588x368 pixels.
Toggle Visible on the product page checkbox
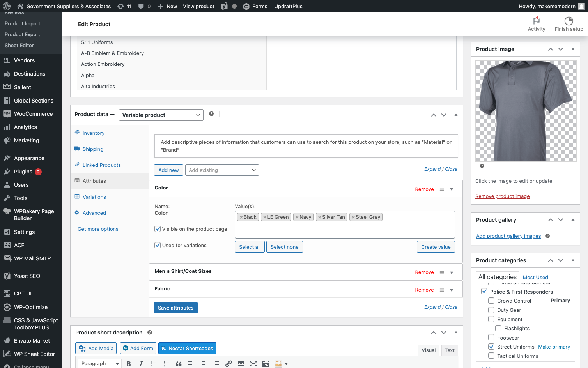[x=158, y=229]
